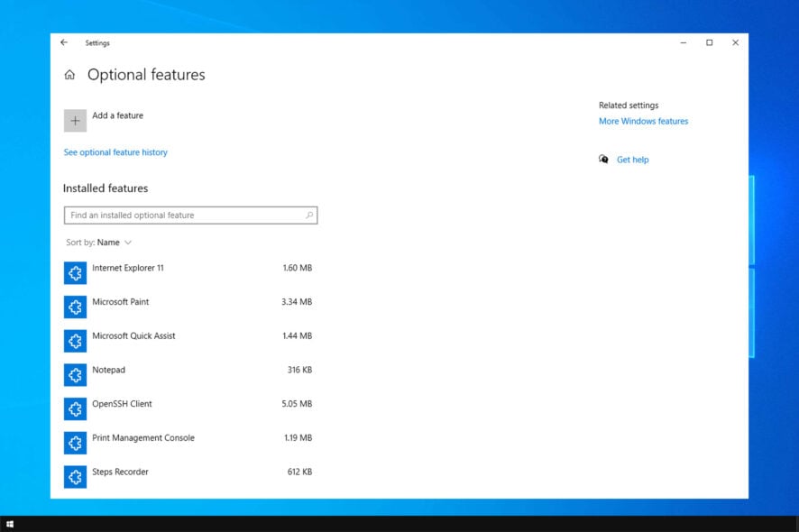Click the 612 KB size value
The width and height of the screenshot is (799, 532).
[x=299, y=472]
